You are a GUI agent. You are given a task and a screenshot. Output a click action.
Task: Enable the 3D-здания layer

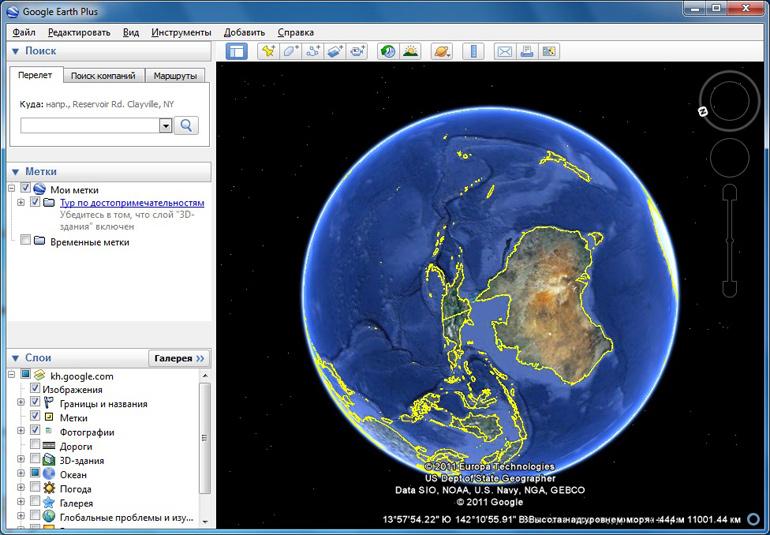point(35,459)
